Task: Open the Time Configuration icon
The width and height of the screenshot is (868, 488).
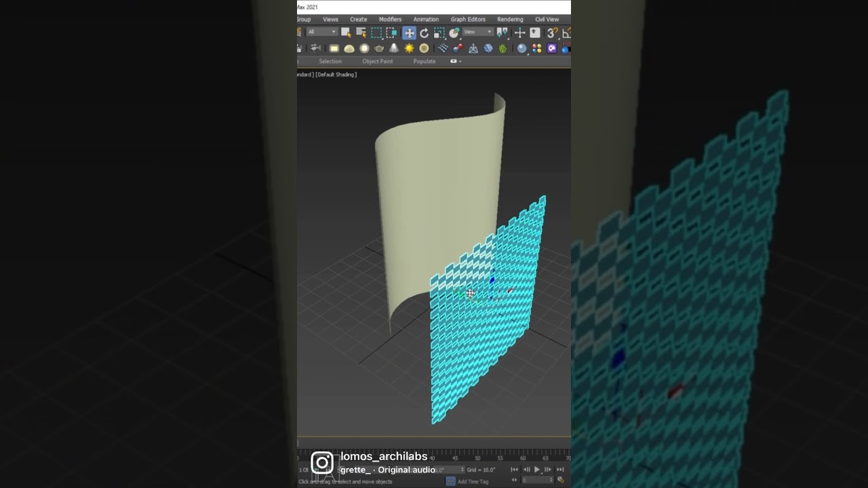Action: click(561, 480)
